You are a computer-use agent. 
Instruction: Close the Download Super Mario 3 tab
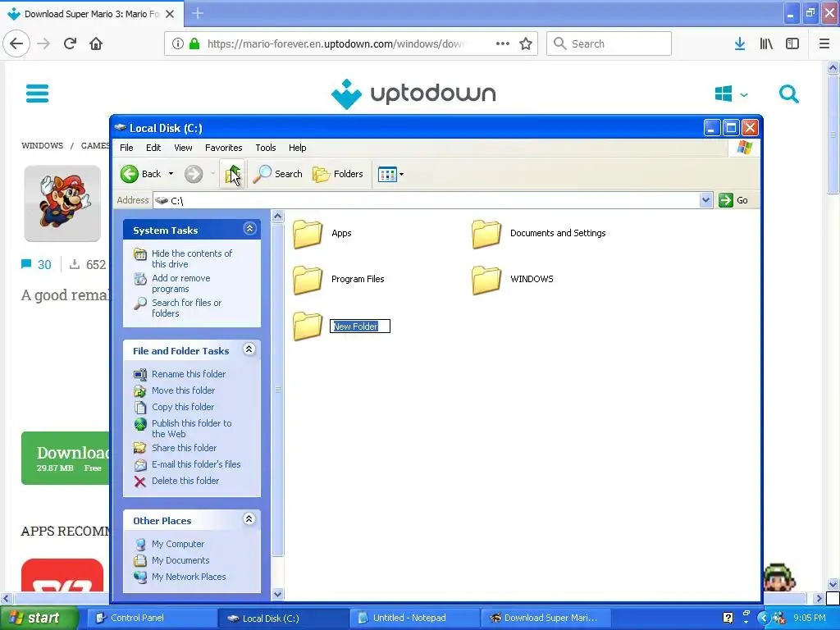tap(170, 14)
